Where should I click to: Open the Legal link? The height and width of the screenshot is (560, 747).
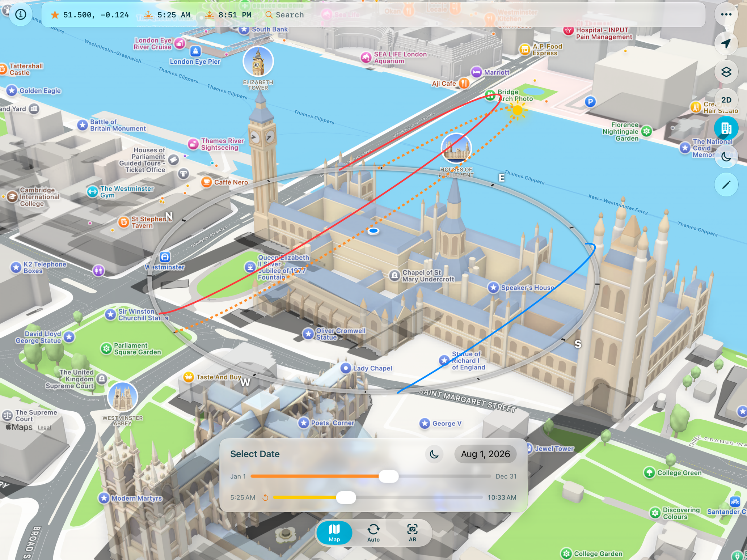coord(44,428)
